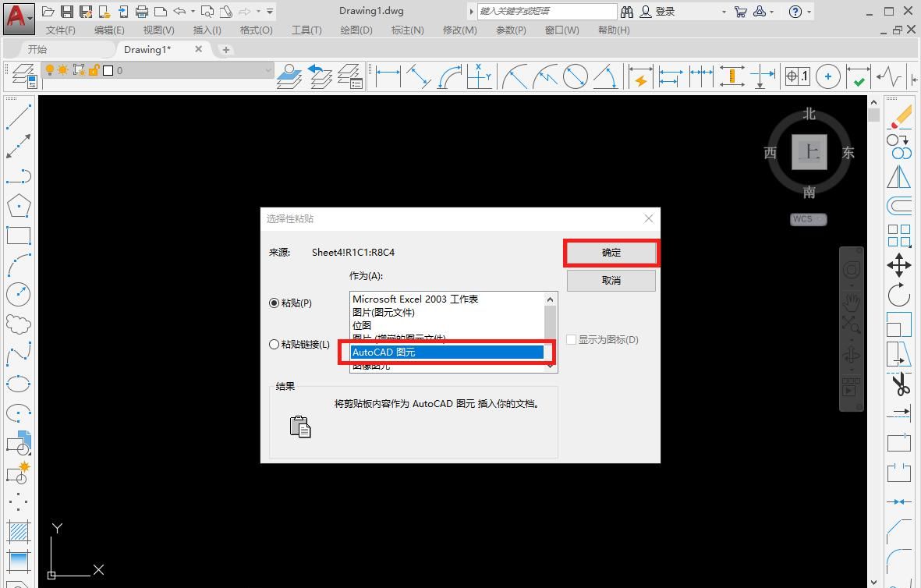This screenshot has height=588, width=921.
Task: Start a Diameter dimension
Action: (x=575, y=77)
